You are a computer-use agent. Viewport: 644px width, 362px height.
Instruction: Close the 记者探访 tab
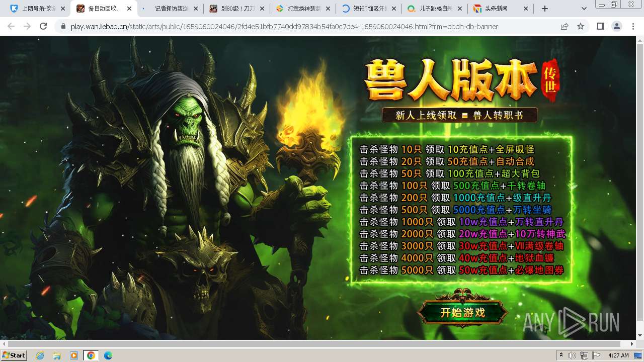pos(195,9)
